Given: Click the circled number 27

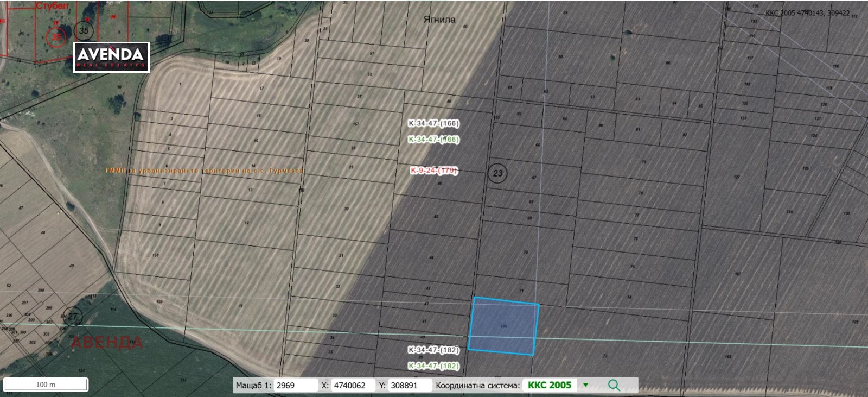Looking at the screenshot, I should [72, 316].
